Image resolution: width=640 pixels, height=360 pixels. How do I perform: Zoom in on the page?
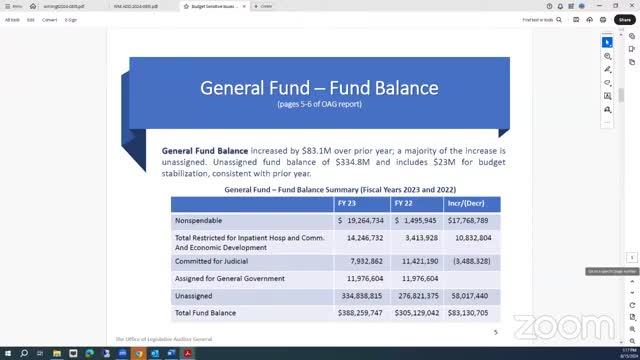click(632, 329)
